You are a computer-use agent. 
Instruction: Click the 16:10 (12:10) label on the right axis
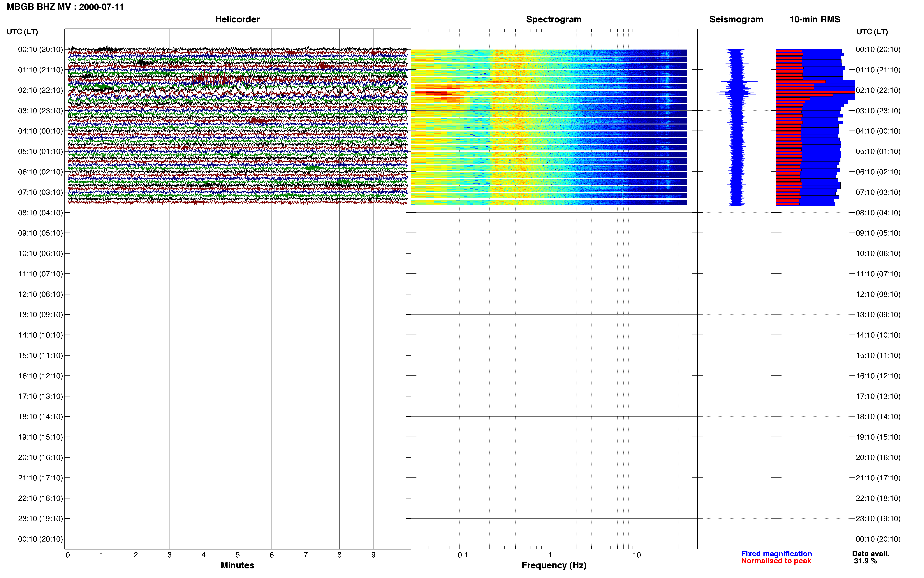coord(878,375)
